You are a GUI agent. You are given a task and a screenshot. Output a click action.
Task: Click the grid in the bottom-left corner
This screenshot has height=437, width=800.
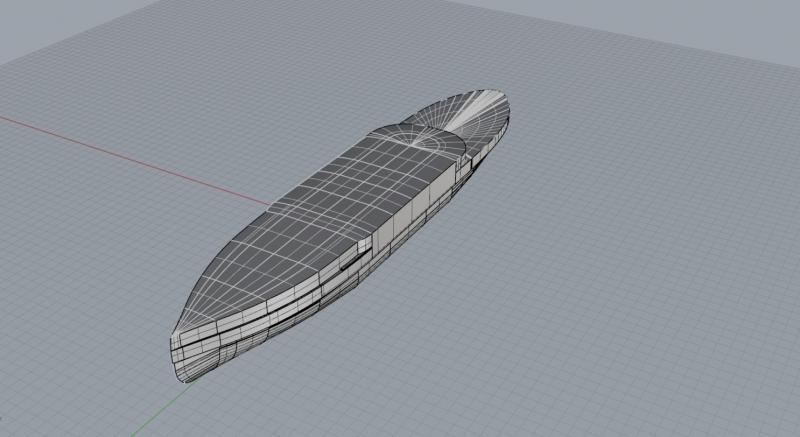(x=50, y=400)
